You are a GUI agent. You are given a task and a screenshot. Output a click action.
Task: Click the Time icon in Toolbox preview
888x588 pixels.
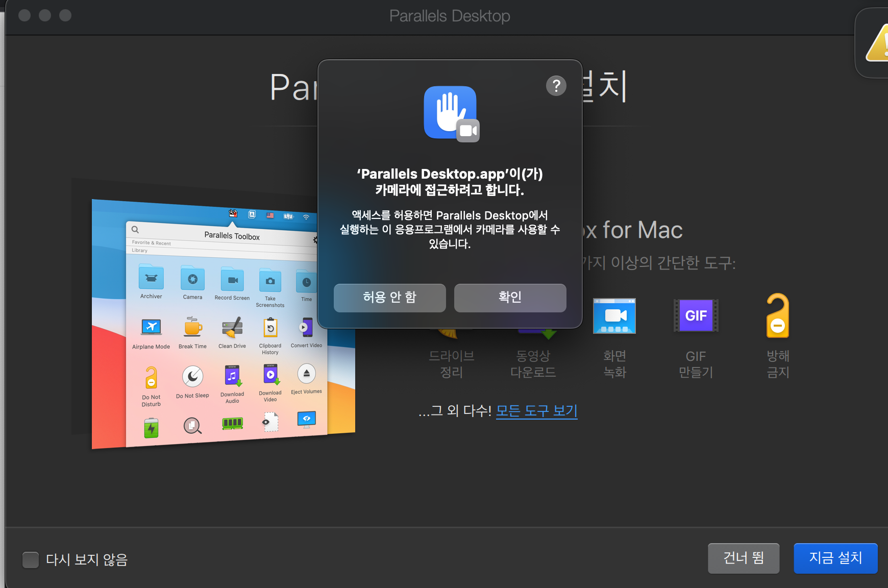click(306, 282)
